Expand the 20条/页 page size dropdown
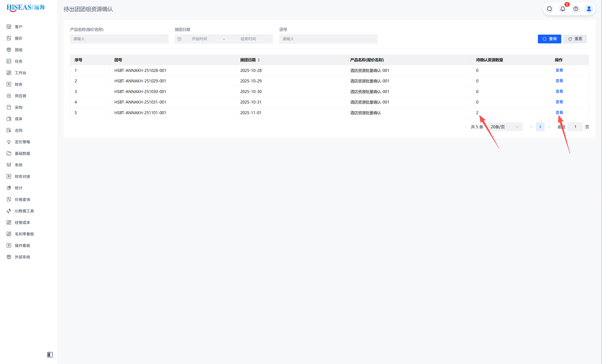 tap(505, 127)
